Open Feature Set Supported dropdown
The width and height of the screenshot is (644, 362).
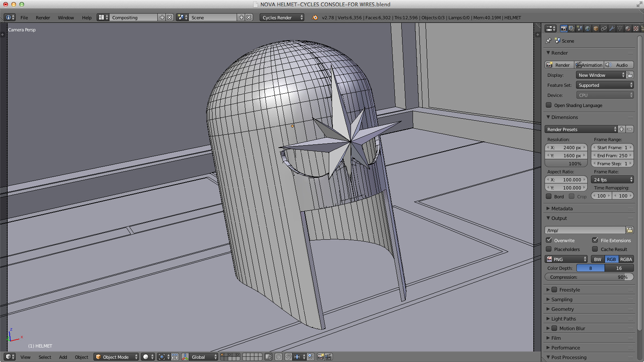(x=605, y=85)
